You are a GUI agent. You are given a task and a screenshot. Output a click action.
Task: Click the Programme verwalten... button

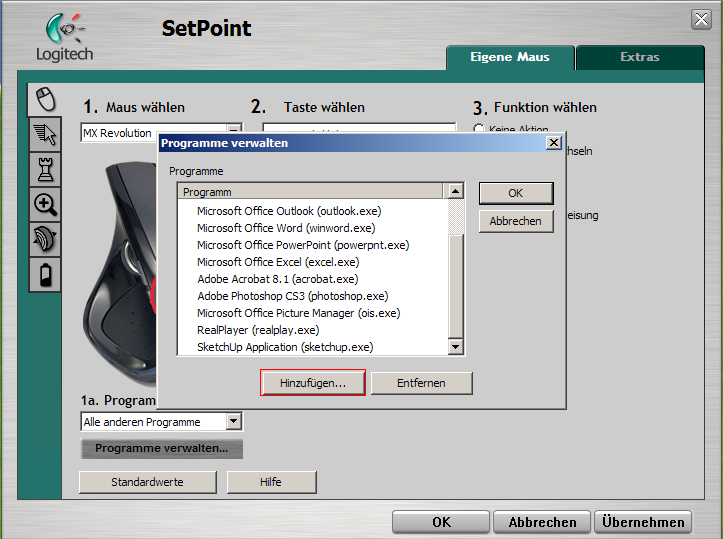click(161, 448)
